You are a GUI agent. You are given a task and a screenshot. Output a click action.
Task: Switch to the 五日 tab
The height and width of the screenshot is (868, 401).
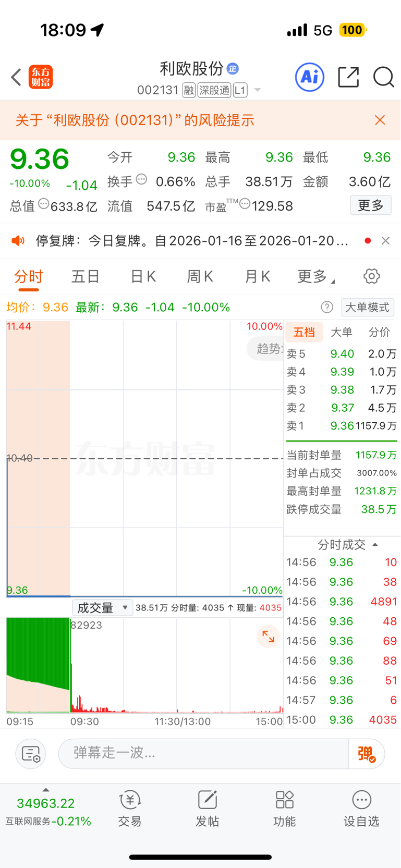point(86,276)
